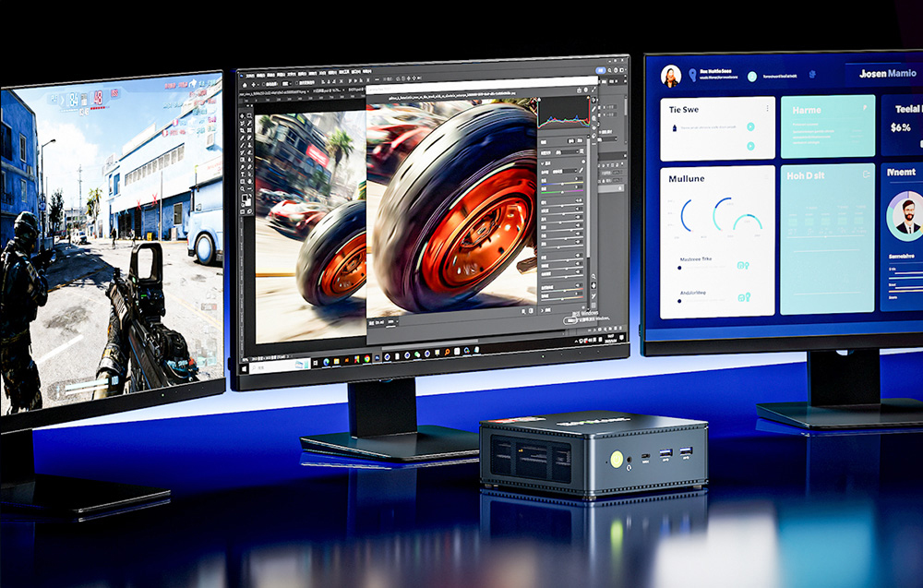
Task: Click the location pin icon in dashboard header
Action: tap(690, 76)
